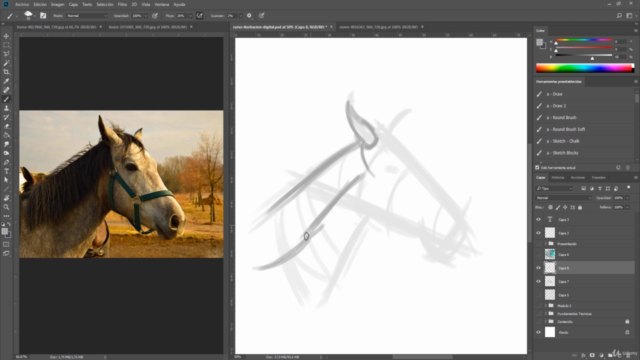
Task: Open the Ventana menu
Action: tap(162, 4)
